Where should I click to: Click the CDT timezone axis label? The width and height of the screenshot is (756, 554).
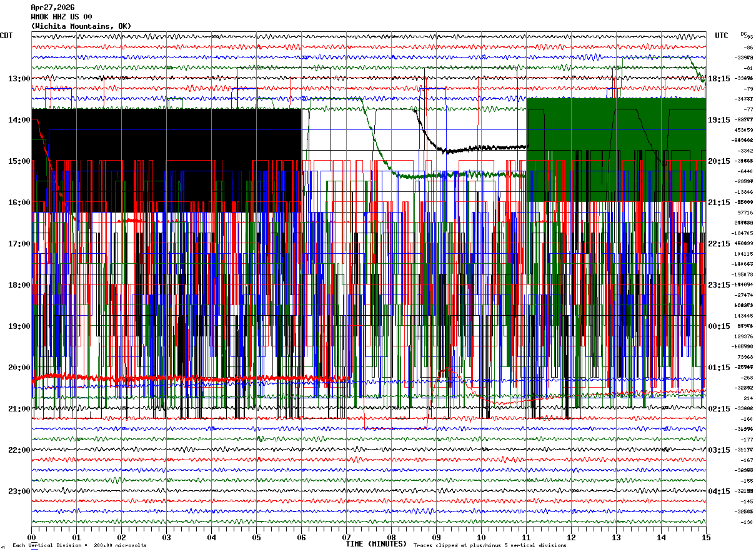7,36
